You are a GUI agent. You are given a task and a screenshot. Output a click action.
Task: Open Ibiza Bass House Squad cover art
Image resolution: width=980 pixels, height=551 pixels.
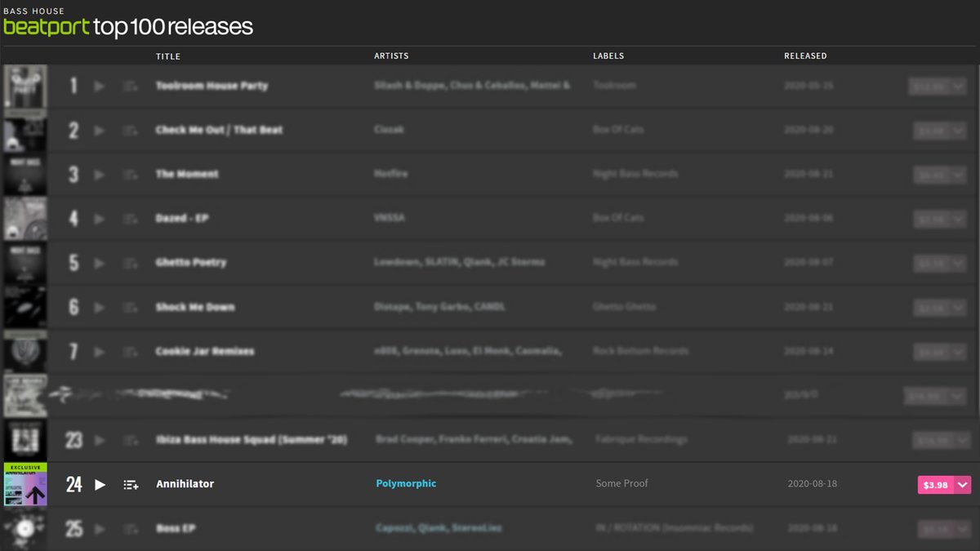point(25,441)
